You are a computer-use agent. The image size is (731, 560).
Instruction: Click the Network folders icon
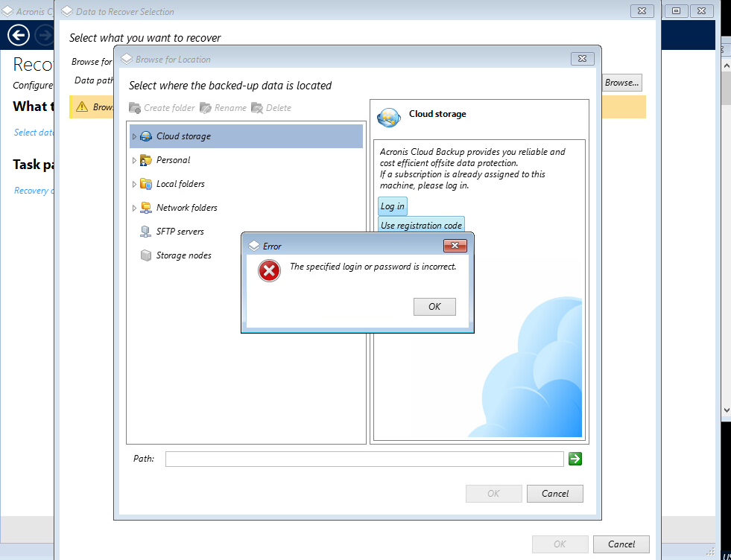(x=146, y=208)
